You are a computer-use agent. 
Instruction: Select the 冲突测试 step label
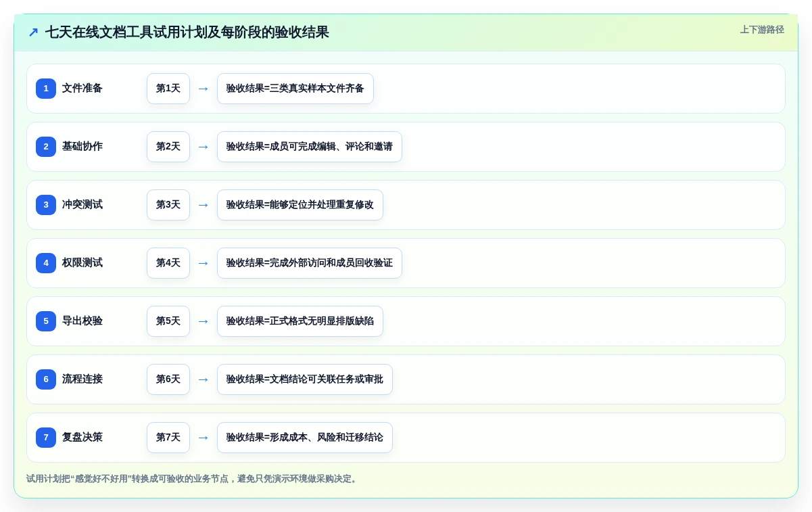tap(82, 205)
